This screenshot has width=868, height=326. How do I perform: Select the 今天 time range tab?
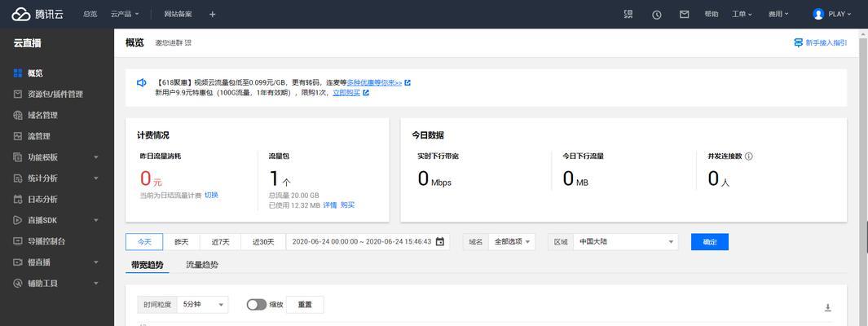144,242
